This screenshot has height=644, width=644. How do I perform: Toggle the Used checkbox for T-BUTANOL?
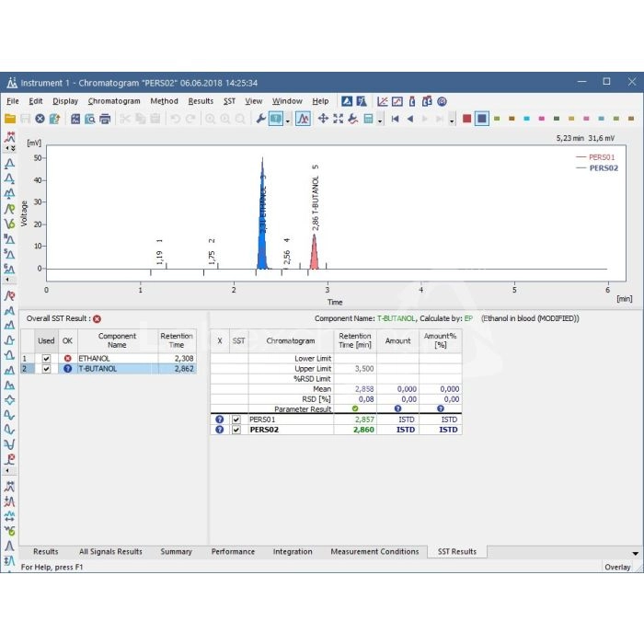tap(46, 369)
